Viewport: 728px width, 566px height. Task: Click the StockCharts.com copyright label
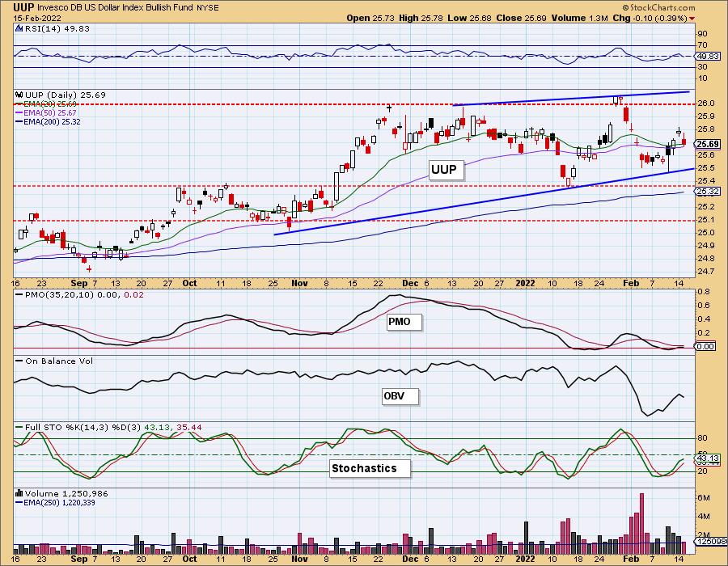pyautogui.click(x=658, y=7)
